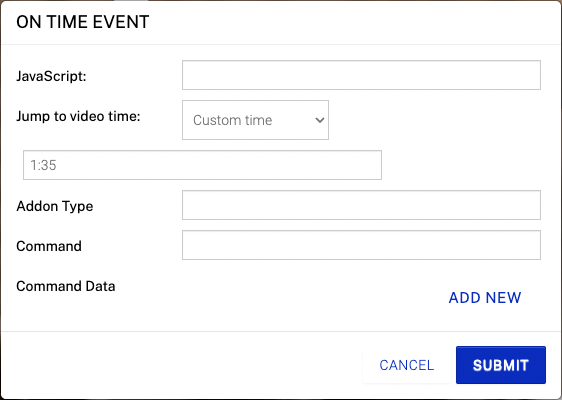Click inside the Addon Type input box
The image size is (562, 400).
coord(361,205)
